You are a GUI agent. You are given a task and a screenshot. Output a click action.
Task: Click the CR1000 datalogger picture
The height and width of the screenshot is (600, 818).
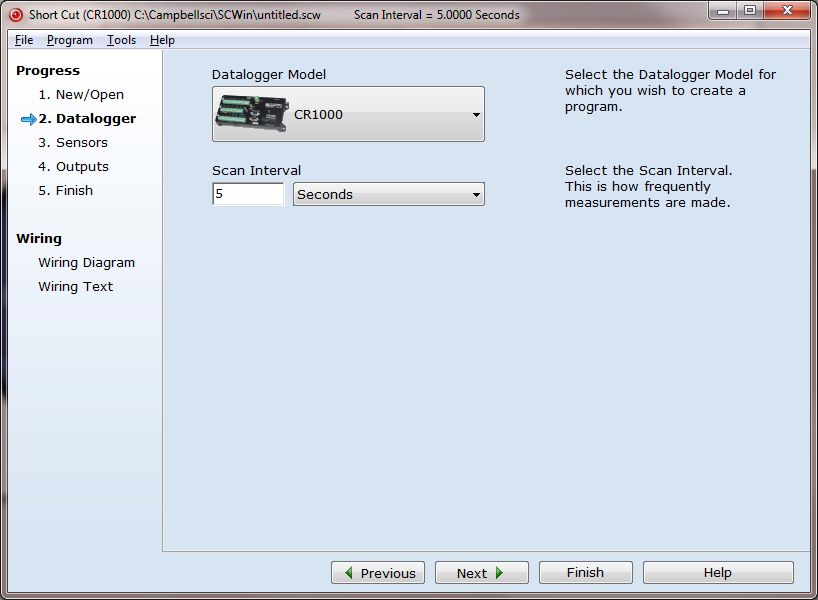click(x=251, y=113)
